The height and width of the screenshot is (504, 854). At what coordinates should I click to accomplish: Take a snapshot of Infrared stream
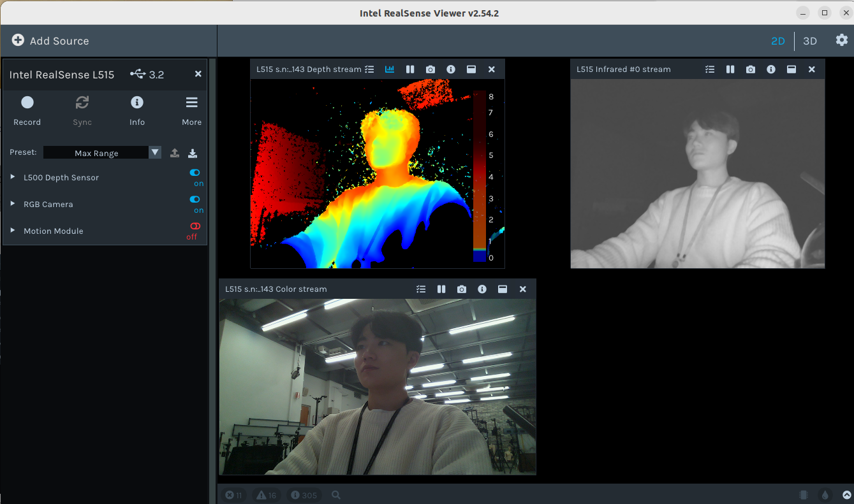pos(751,69)
